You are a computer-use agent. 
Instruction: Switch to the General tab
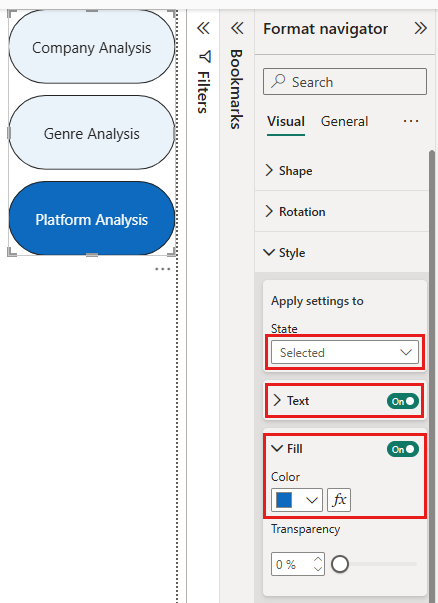(344, 122)
